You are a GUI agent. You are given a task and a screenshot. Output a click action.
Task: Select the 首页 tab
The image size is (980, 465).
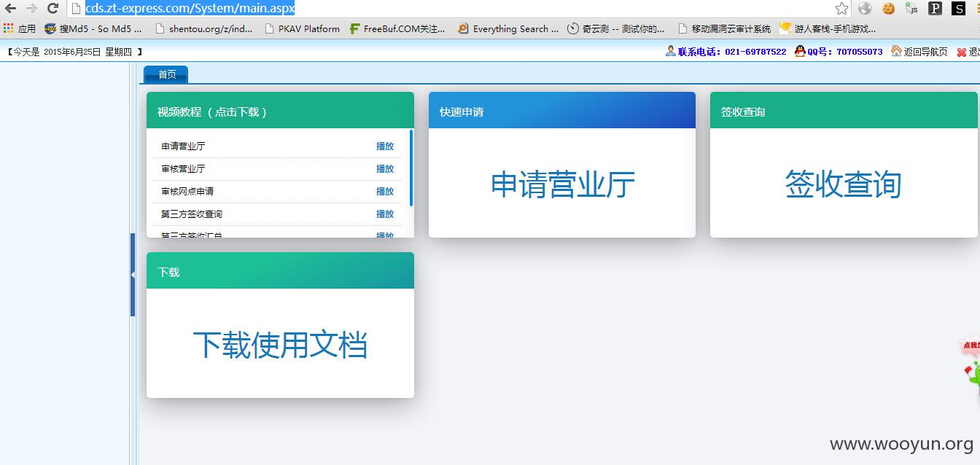(166, 74)
